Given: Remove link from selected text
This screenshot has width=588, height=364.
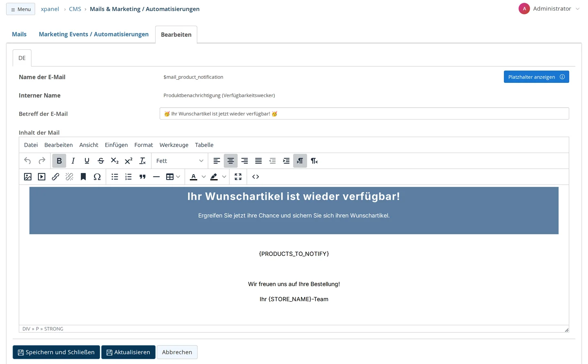Looking at the screenshot, I should pyautogui.click(x=69, y=177).
